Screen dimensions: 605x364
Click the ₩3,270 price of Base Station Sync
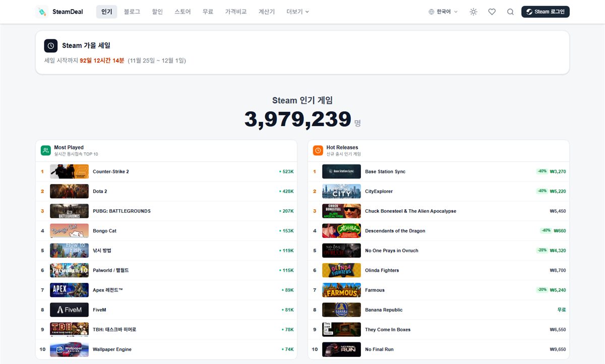click(x=558, y=171)
